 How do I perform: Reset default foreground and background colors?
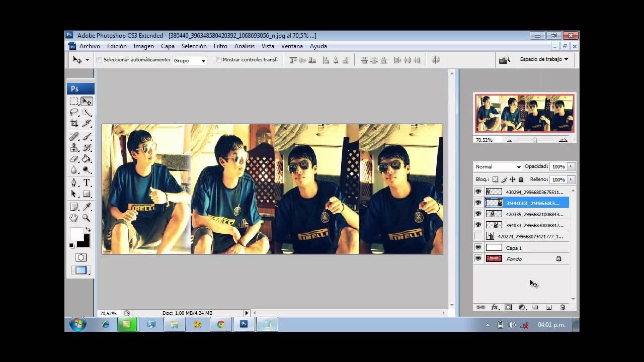click(72, 245)
